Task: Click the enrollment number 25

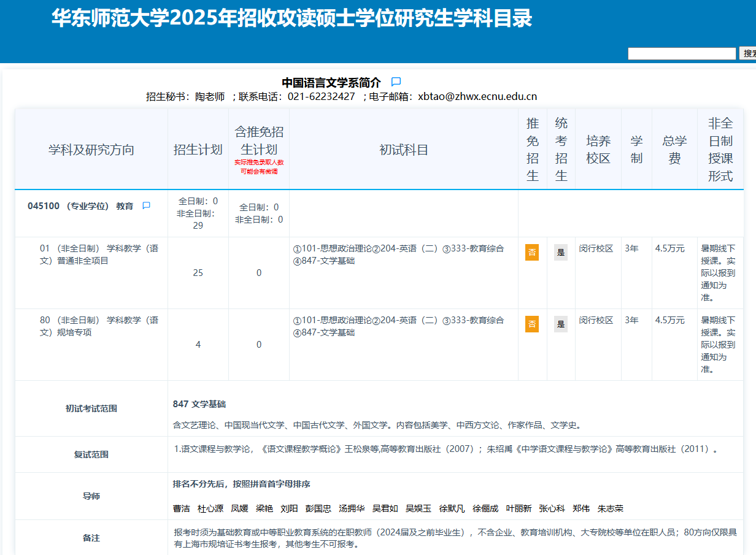Action: pyautogui.click(x=198, y=273)
